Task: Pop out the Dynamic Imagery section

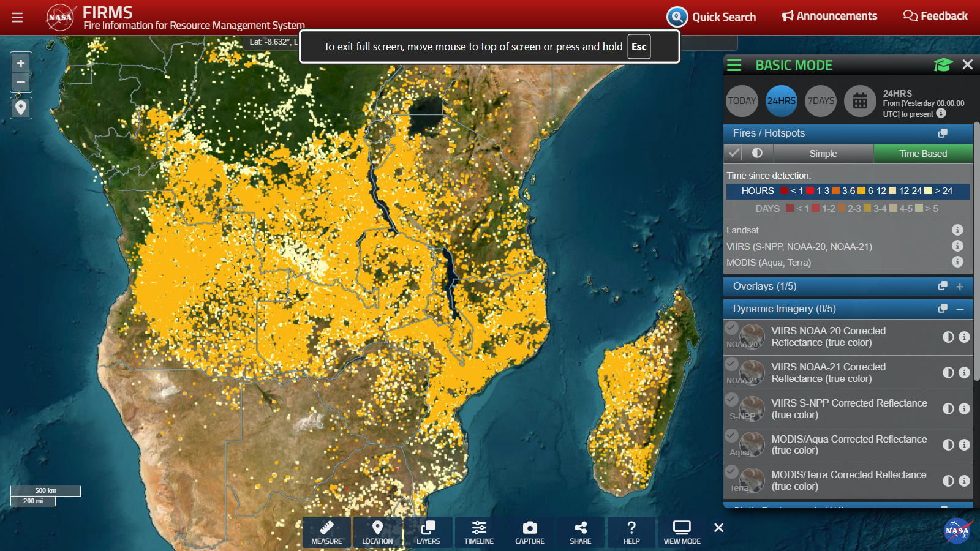Action: click(943, 309)
